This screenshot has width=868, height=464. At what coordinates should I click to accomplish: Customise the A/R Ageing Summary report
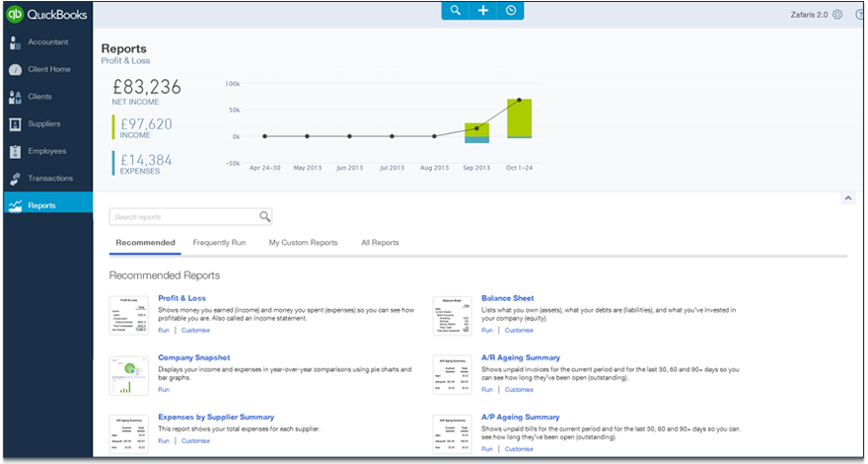click(x=519, y=389)
